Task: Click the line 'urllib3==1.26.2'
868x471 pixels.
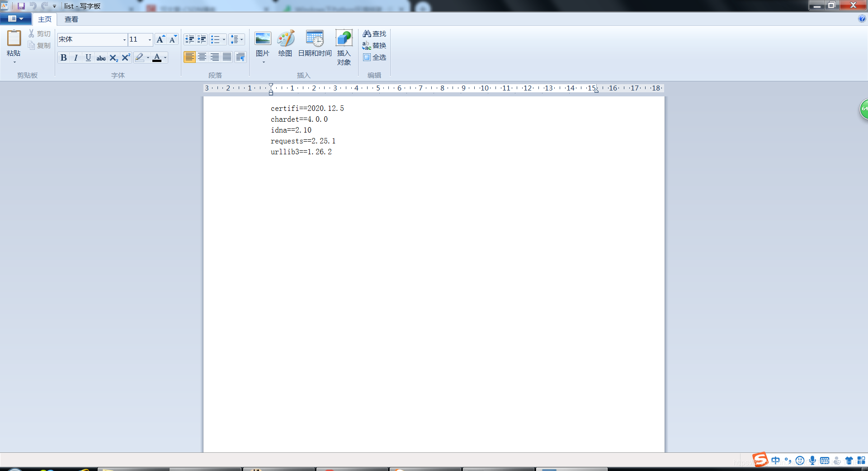Action: [301, 152]
